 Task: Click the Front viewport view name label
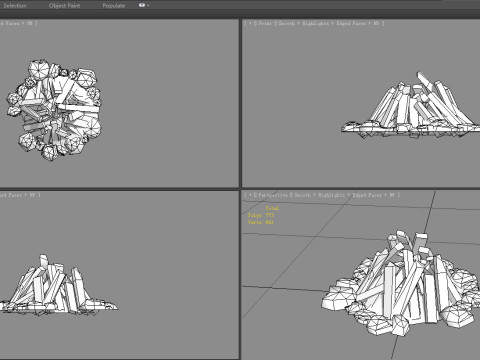click(x=265, y=23)
